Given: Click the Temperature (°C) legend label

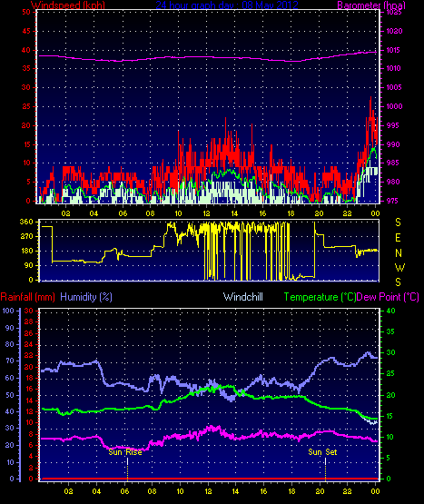Looking at the screenshot, I should click(x=320, y=297).
